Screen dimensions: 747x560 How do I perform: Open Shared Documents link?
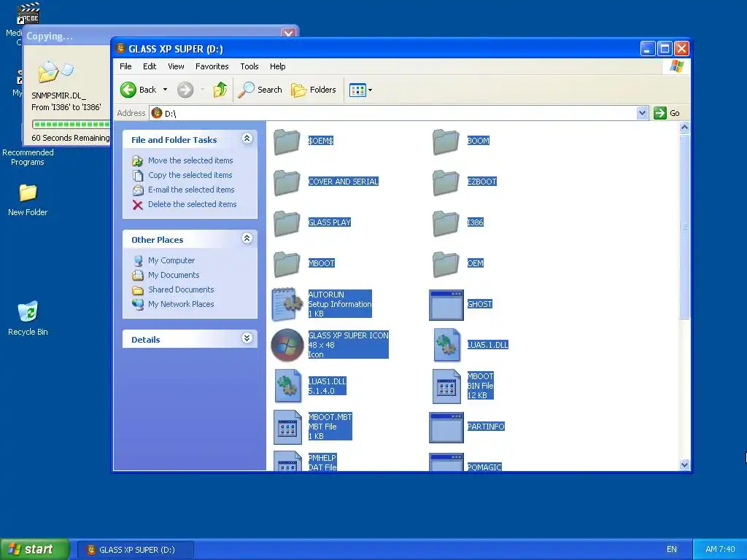tap(181, 289)
